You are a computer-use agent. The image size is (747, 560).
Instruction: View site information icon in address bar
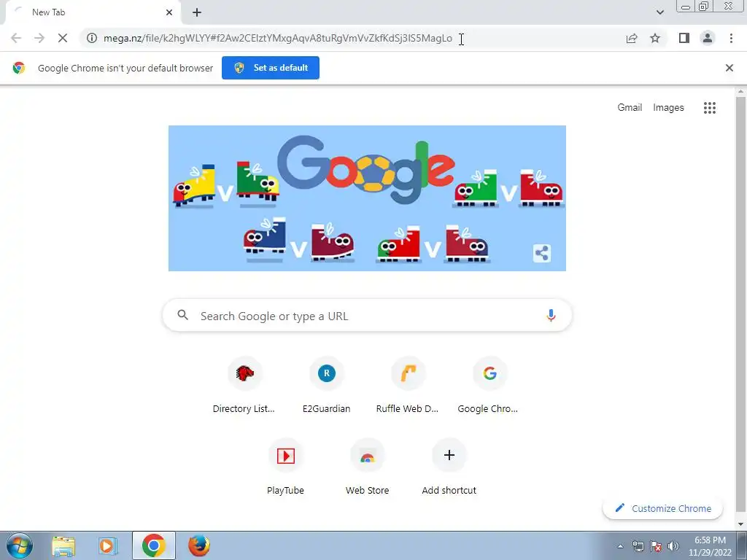91,38
